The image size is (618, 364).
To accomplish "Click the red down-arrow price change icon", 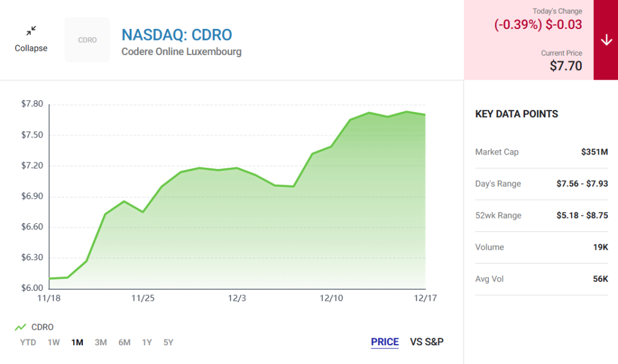I will (606, 40).
